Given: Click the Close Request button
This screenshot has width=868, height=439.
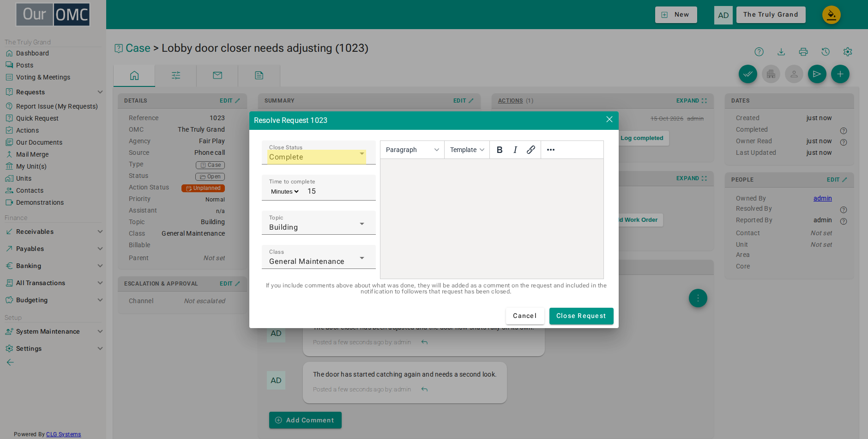Looking at the screenshot, I should coord(581,316).
